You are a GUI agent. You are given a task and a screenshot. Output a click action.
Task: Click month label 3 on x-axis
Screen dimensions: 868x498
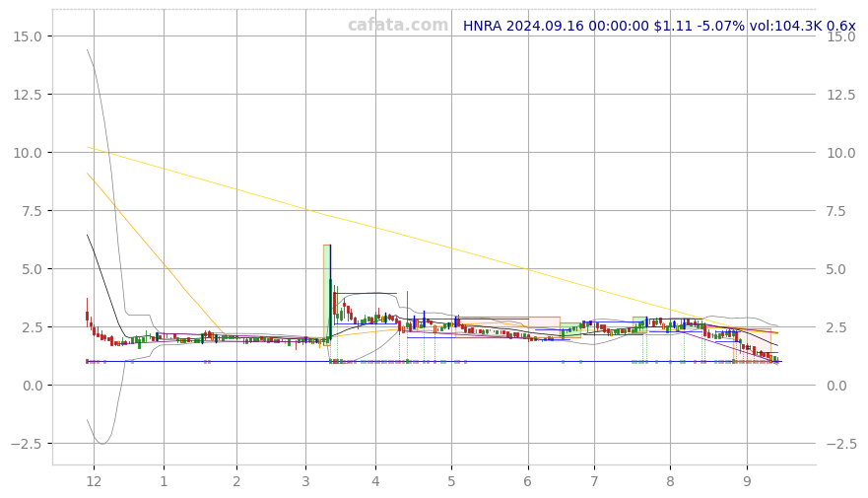tap(305, 481)
